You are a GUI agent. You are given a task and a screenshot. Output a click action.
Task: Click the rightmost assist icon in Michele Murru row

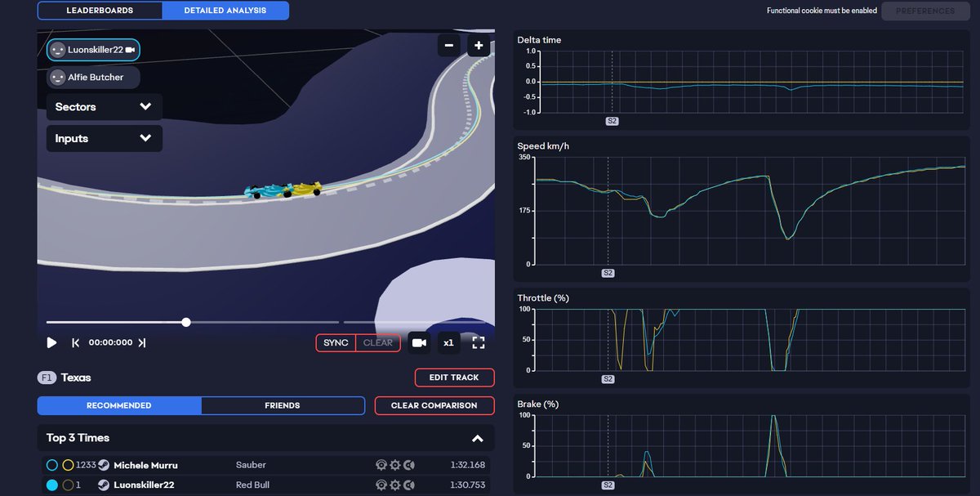click(x=409, y=465)
